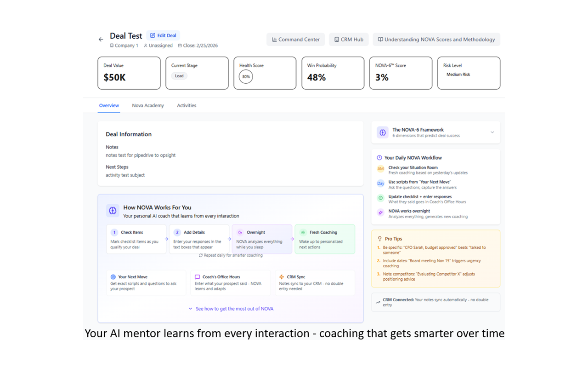Click the back arrow beside Deal Test

click(x=101, y=40)
